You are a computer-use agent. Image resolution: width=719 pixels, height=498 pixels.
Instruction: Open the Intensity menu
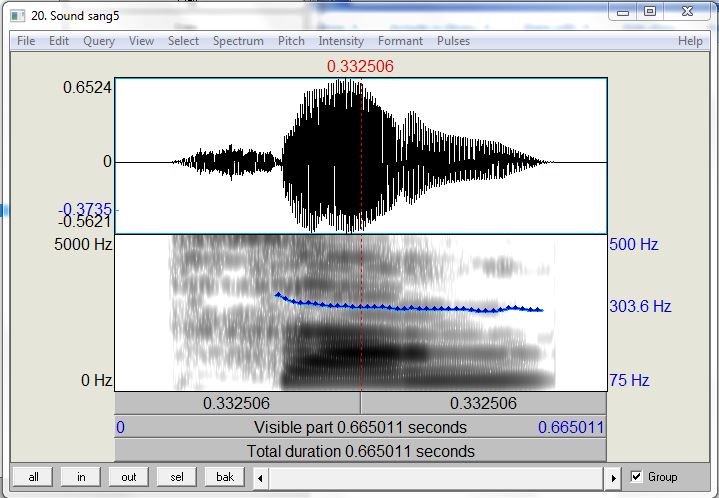(341, 41)
